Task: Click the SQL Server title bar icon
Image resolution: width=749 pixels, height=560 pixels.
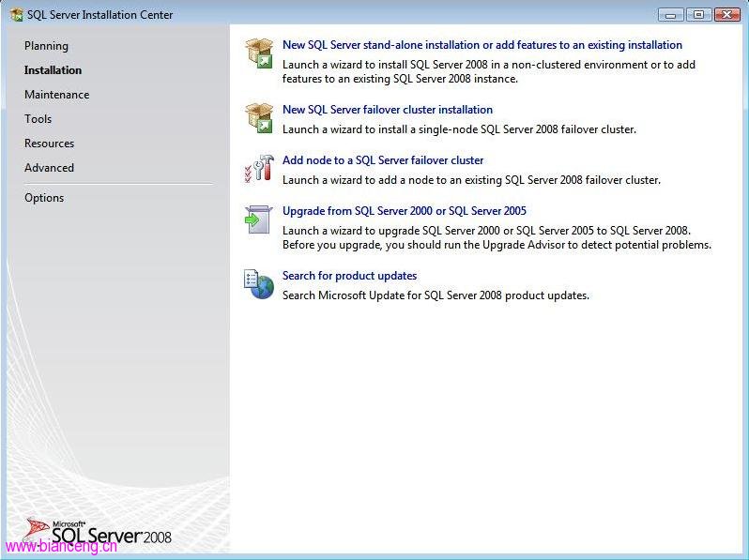Action: (17, 15)
